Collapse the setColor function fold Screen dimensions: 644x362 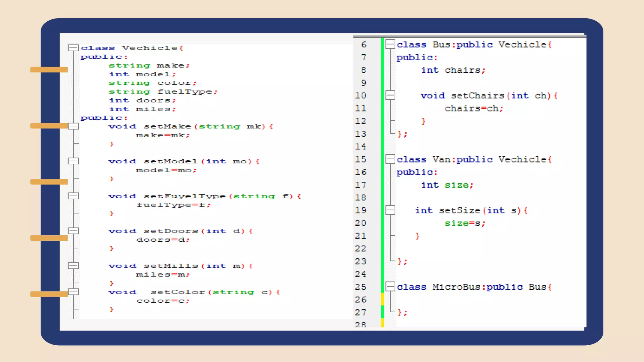click(73, 292)
